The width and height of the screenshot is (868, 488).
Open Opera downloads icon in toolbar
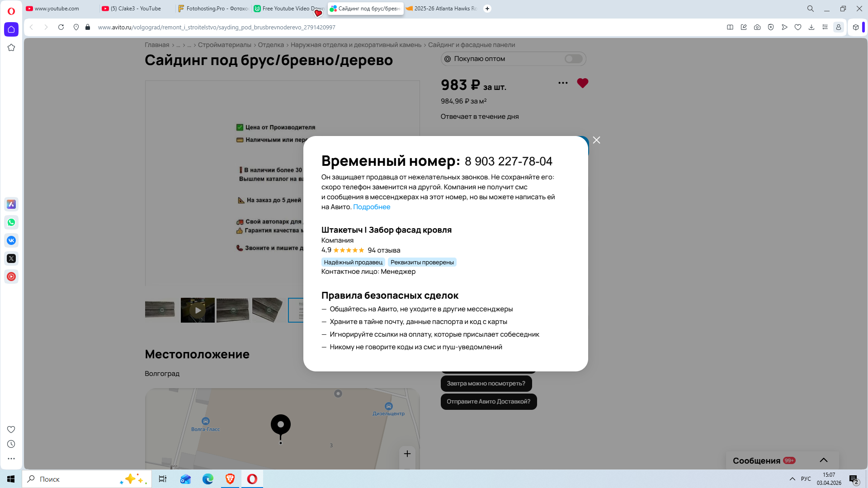click(811, 27)
